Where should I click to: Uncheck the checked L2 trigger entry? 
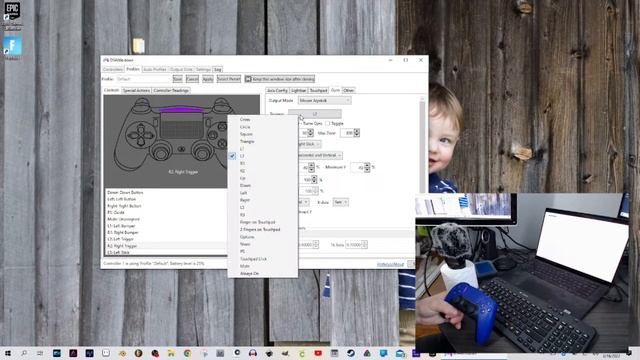pos(262,156)
